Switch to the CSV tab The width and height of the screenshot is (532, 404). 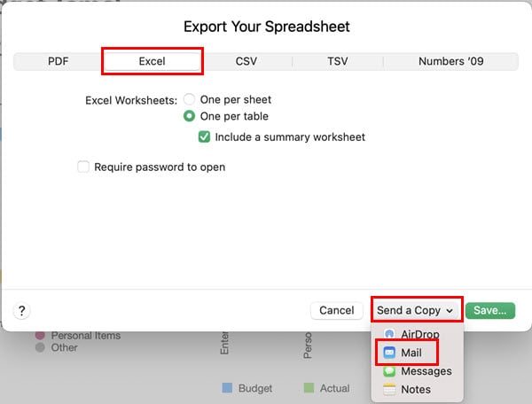click(x=246, y=62)
